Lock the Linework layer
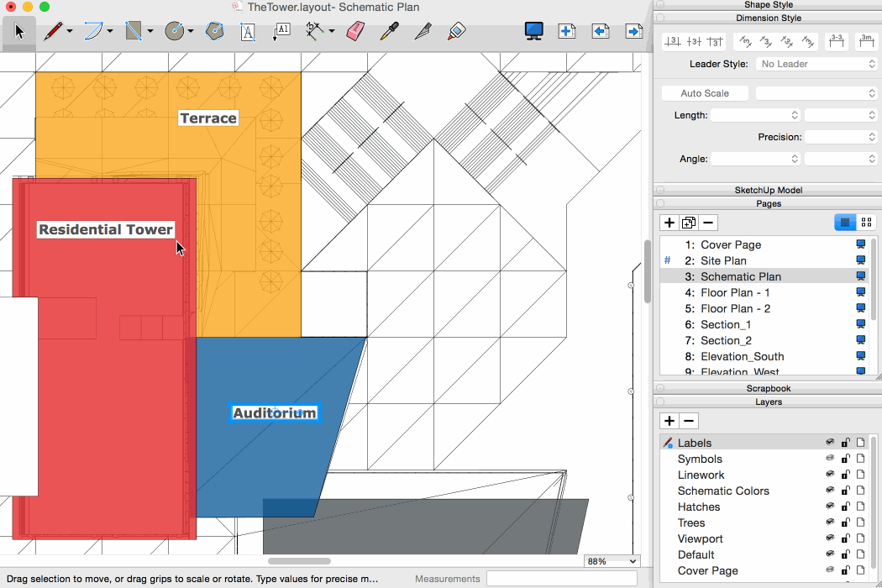The height and width of the screenshot is (588, 882). [x=845, y=475]
